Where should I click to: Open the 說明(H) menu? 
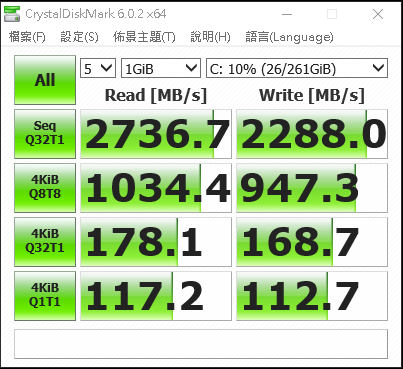coord(210,37)
